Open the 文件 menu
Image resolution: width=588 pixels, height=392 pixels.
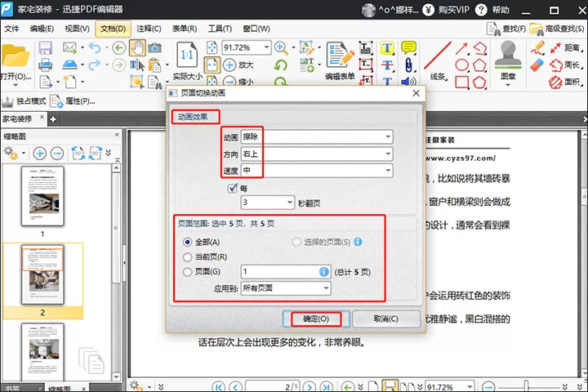coord(11,29)
